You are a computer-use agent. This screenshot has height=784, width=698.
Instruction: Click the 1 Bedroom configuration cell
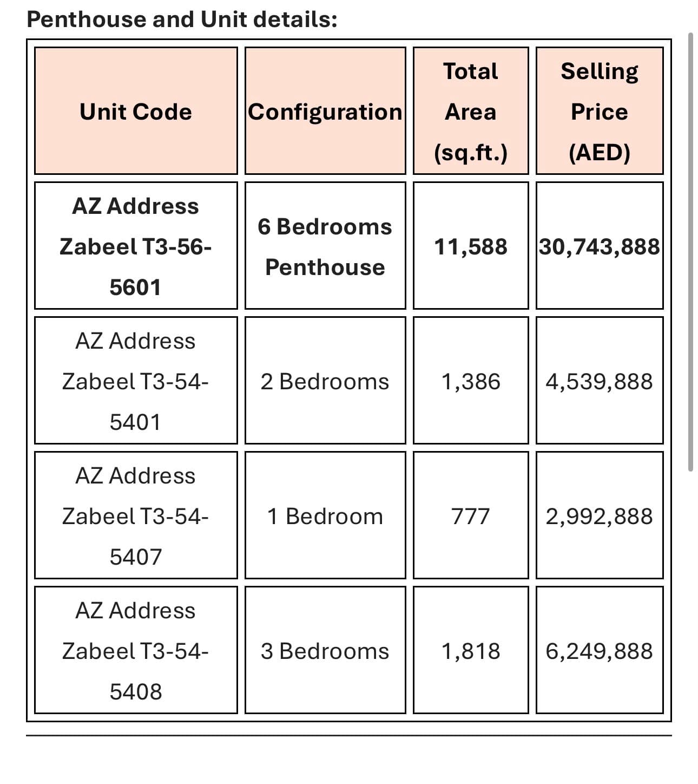(325, 515)
